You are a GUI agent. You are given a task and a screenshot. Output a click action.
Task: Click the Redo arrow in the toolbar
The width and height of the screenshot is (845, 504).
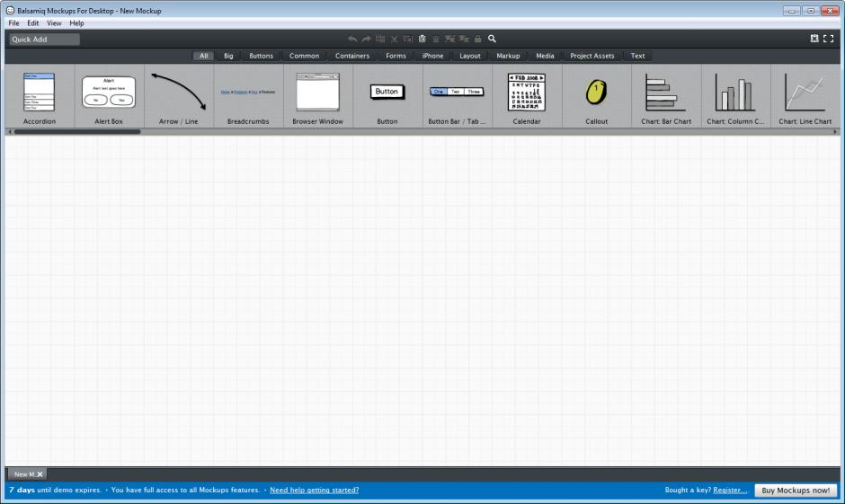(367, 39)
